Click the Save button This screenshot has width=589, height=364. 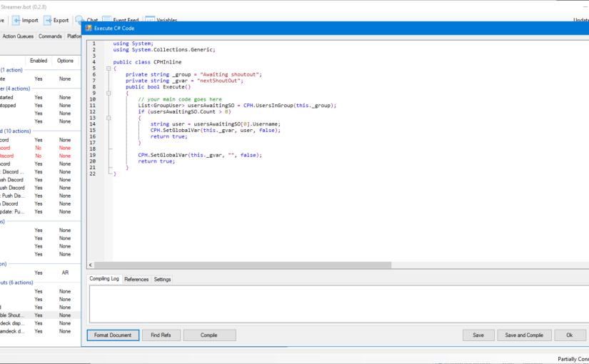[478, 335]
